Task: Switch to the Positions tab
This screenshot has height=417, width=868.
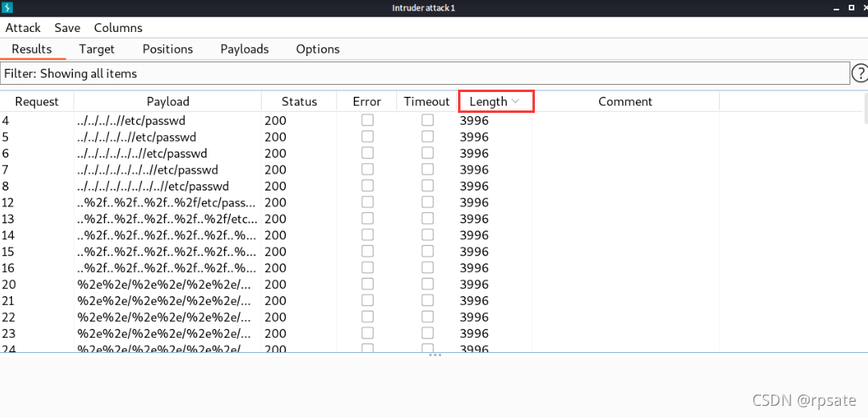Action: [x=167, y=49]
